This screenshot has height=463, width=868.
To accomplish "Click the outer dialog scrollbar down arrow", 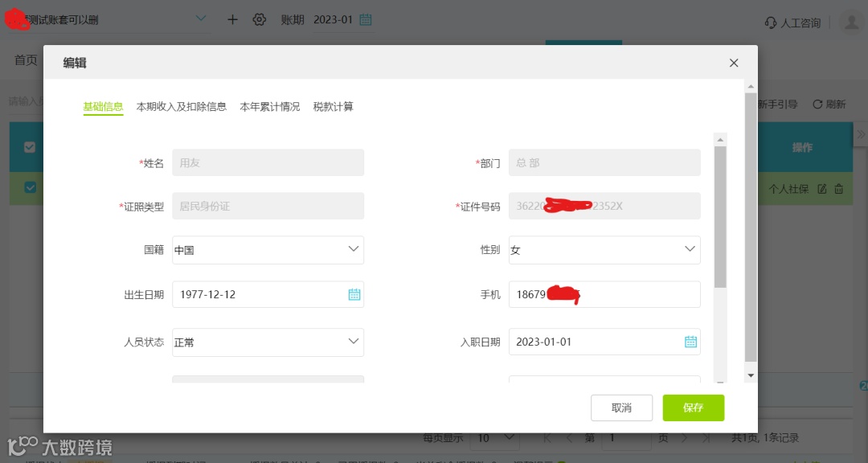I will tap(751, 375).
